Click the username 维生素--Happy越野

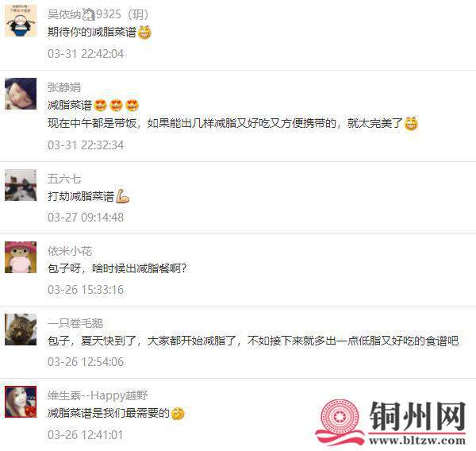[98, 395]
